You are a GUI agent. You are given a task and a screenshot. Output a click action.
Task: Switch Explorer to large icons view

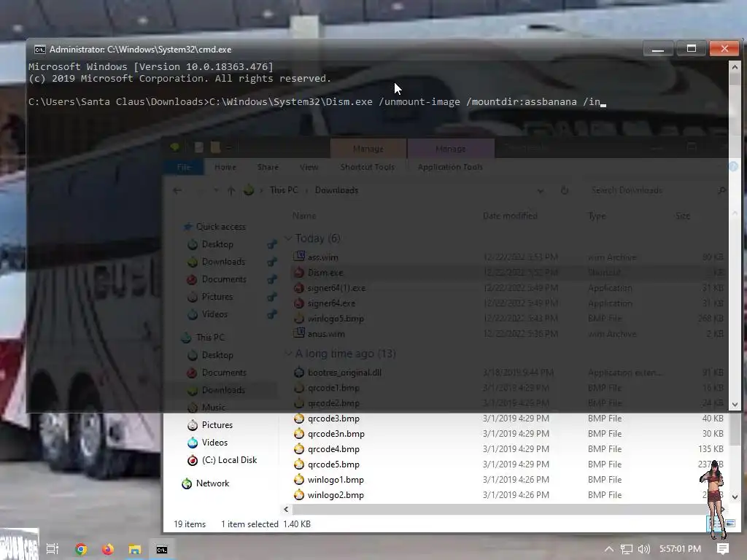click(730, 524)
